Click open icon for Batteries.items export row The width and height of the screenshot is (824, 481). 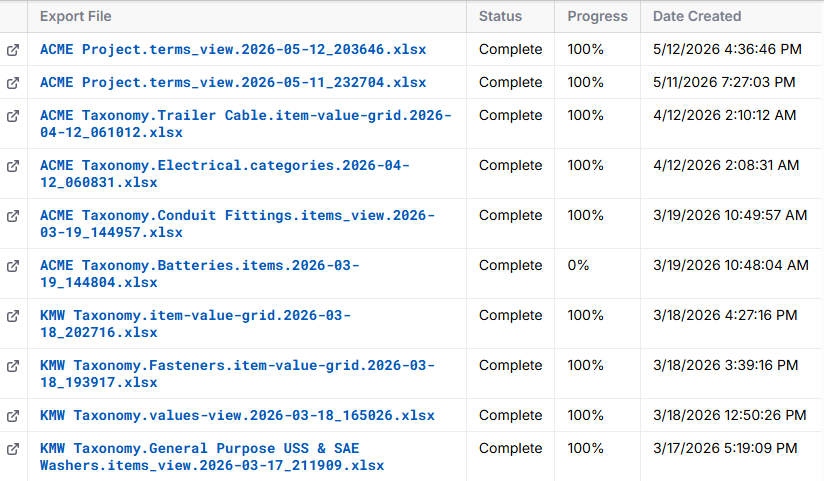(13, 266)
